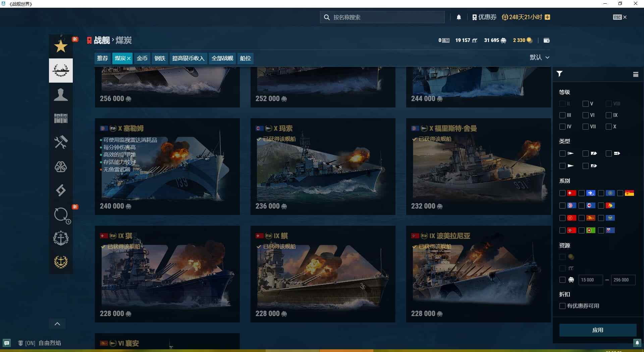Expand premium time options with the plus button
The height and width of the screenshot is (352, 644).
547,17
